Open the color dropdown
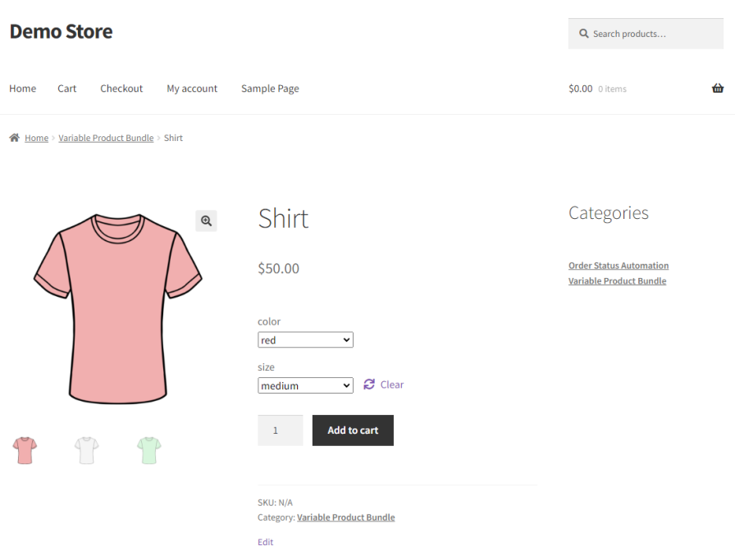This screenshot has height=560, width=735. 305,339
